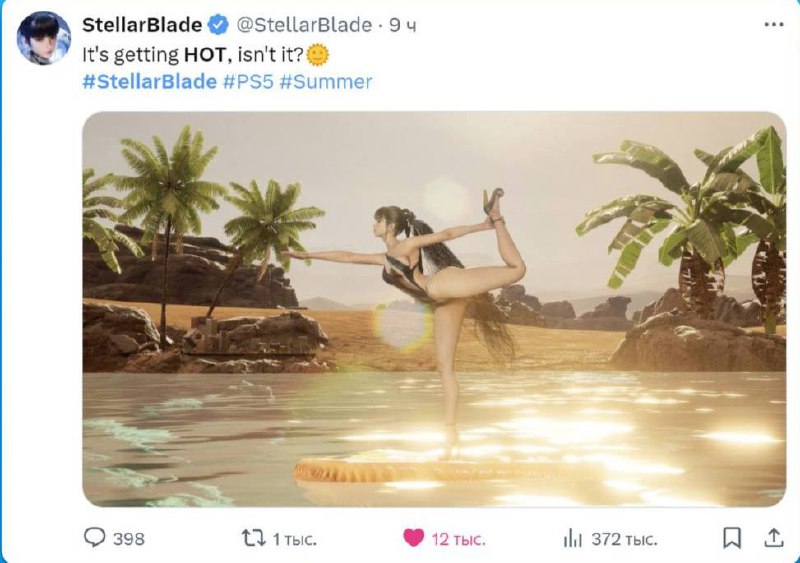Click the 12 тыс. likes count
800x563 pixels.
click(x=459, y=540)
